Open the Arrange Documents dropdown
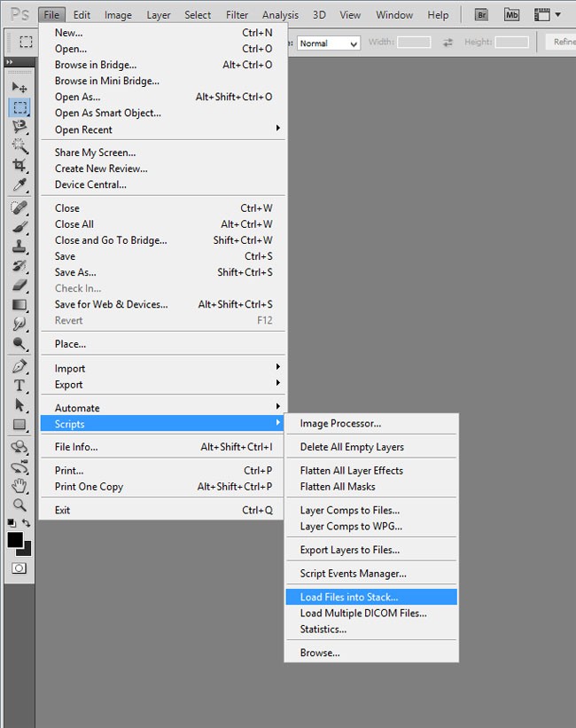Viewport: 576px width, 728px height. tap(548, 15)
